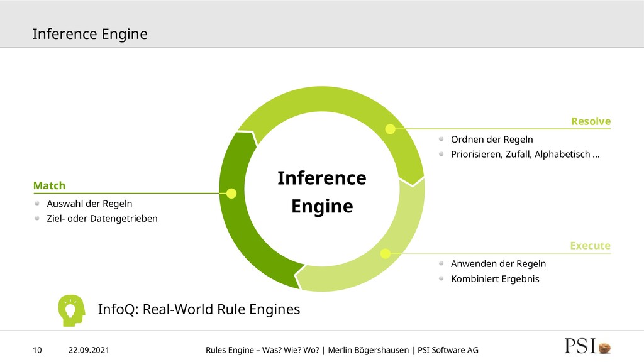This screenshot has height=362, width=644.
Task: Click the center Inference Engine text
Action: click(x=322, y=192)
